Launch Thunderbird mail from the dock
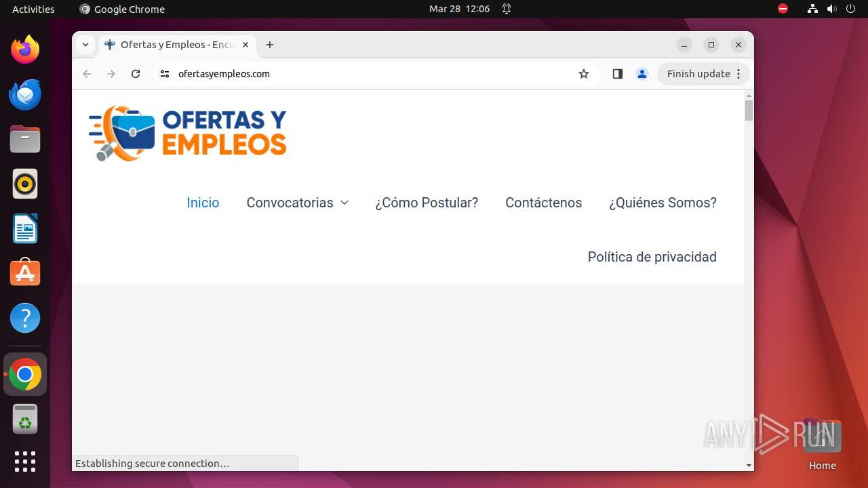The image size is (868, 488). tap(25, 94)
